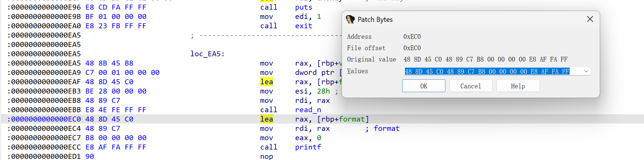The height and width of the screenshot is (160, 644).
Task: Click the printf function call target
Action: click(308, 147)
